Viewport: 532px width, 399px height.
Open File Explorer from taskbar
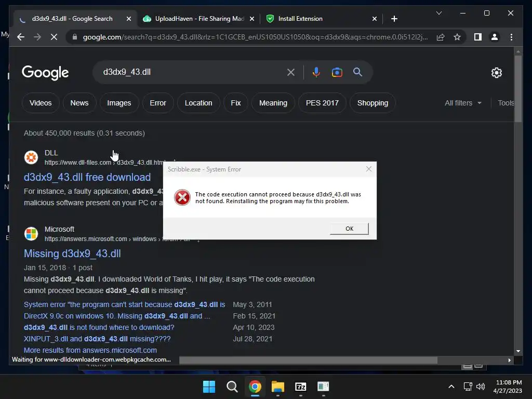(277, 387)
